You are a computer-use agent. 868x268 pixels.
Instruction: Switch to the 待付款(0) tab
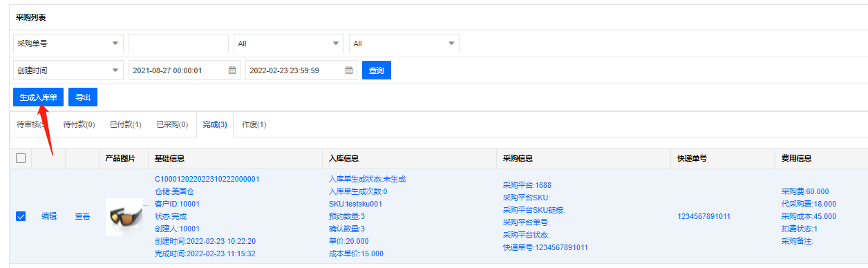79,124
